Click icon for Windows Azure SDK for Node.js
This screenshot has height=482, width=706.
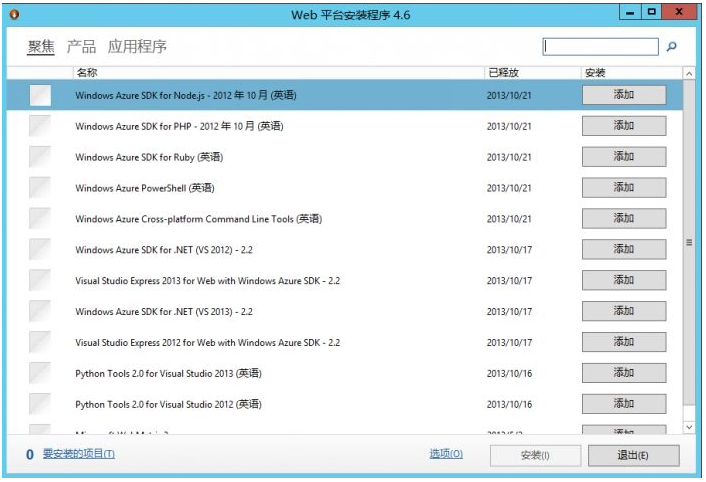click(40, 95)
